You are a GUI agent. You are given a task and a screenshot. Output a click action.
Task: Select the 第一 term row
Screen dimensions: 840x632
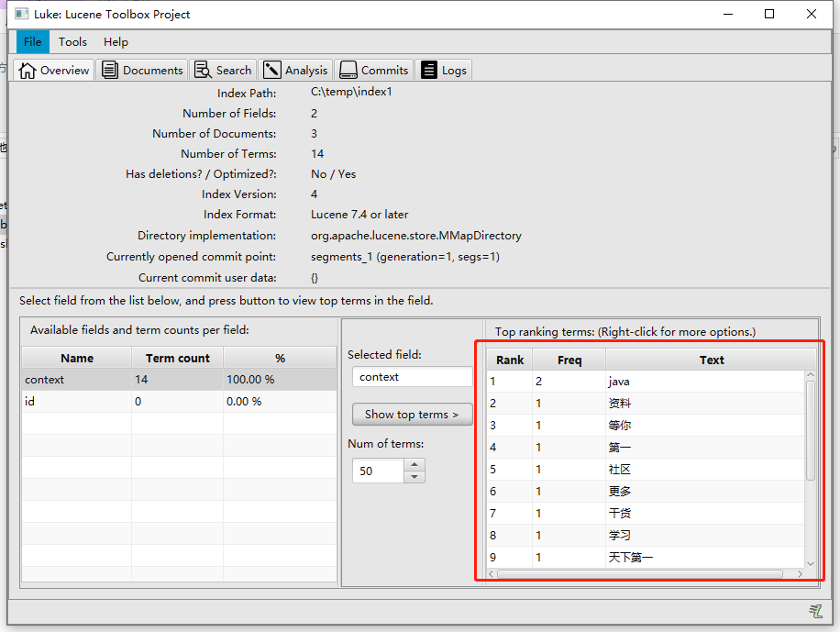coord(646,447)
